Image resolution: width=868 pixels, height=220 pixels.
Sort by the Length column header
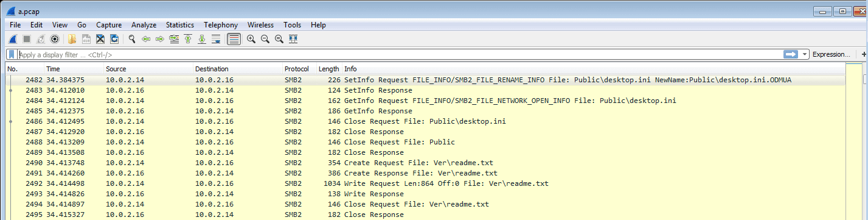329,69
